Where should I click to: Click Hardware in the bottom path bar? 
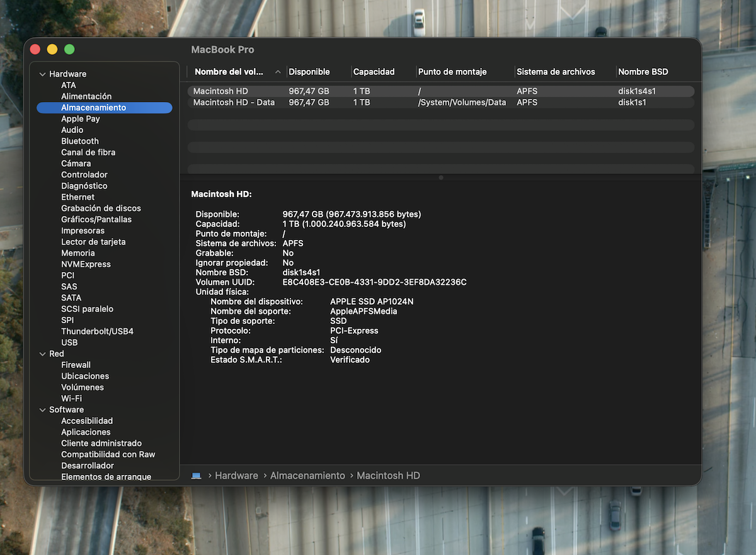pyautogui.click(x=236, y=476)
